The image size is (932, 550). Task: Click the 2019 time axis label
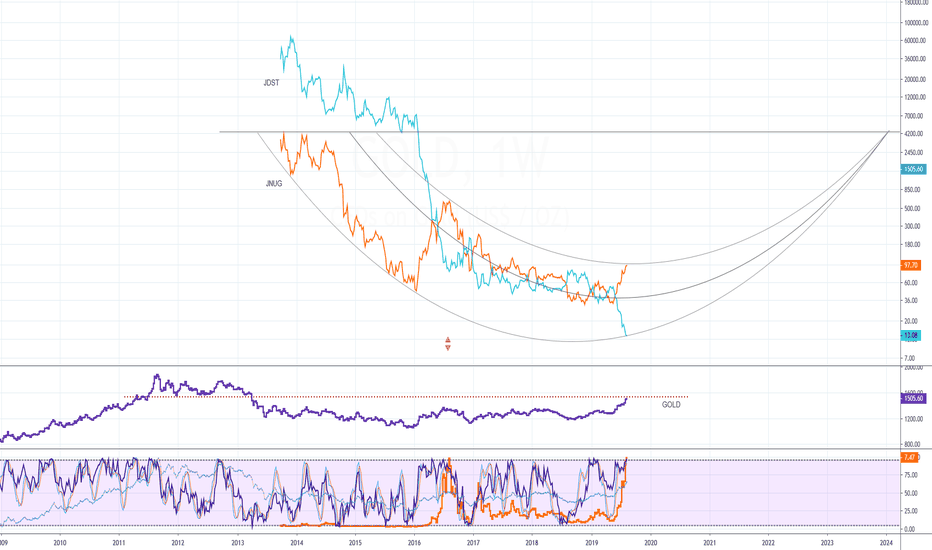coord(591,543)
